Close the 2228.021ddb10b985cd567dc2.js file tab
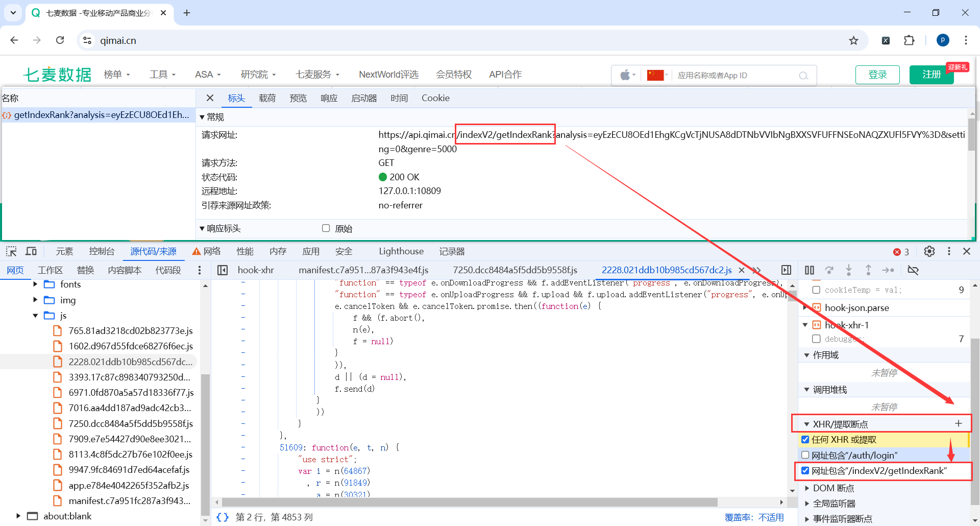980x526 pixels. coord(742,270)
